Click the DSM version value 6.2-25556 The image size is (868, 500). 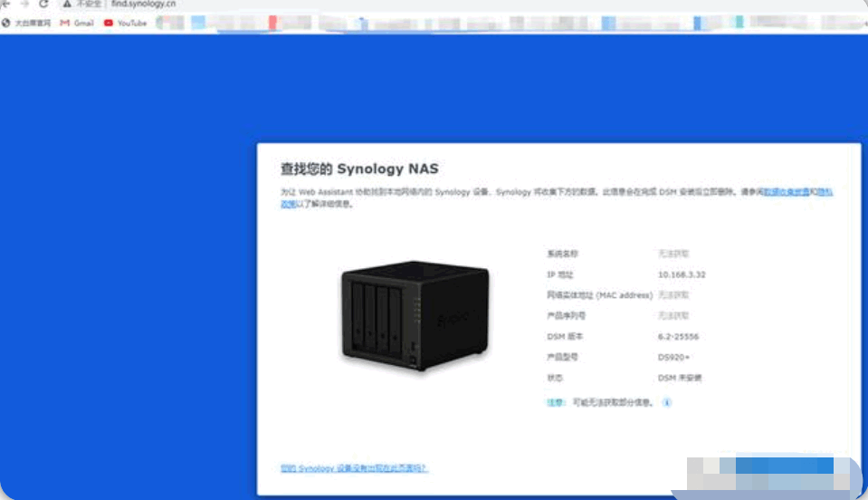point(678,337)
